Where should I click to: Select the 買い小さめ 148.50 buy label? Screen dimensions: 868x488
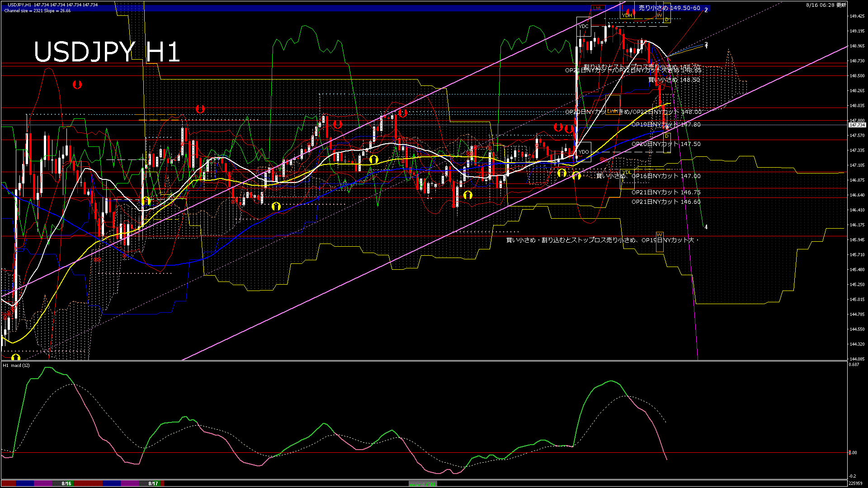[x=674, y=80]
